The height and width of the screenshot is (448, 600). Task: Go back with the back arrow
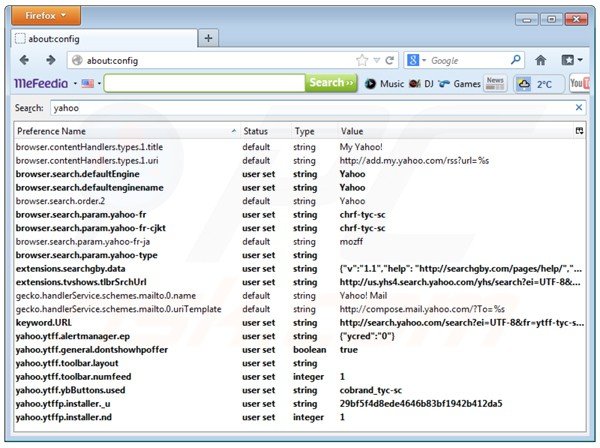pyautogui.click(x=24, y=60)
